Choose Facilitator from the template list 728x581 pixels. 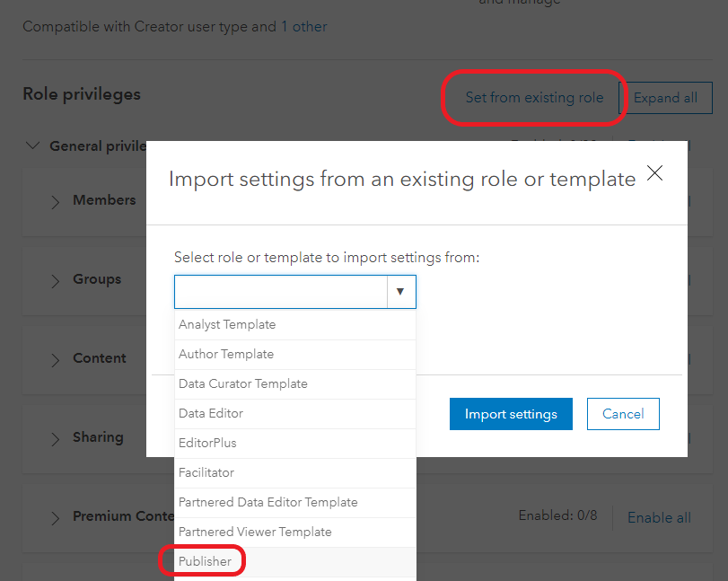click(x=205, y=472)
